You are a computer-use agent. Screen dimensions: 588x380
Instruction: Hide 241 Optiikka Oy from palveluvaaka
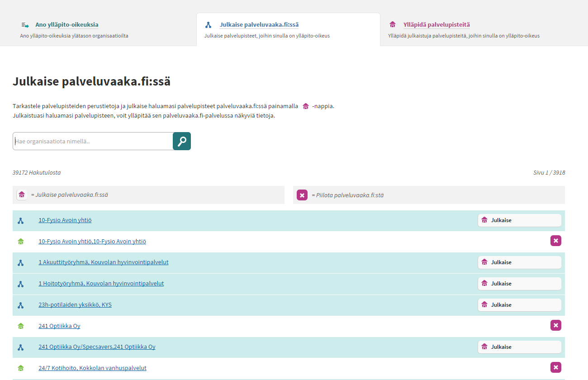click(x=556, y=325)
